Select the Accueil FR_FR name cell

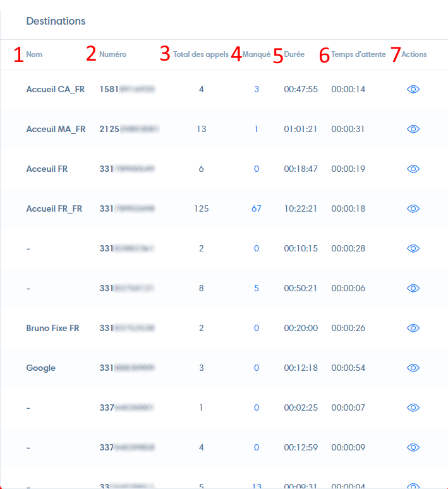(x=54, y=208)
